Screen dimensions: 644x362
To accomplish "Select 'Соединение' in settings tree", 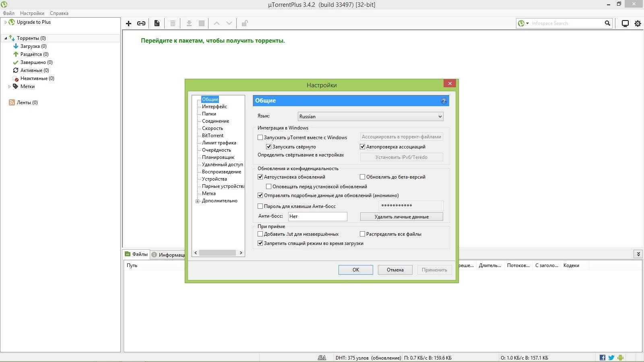I will (x=215, y=121).
